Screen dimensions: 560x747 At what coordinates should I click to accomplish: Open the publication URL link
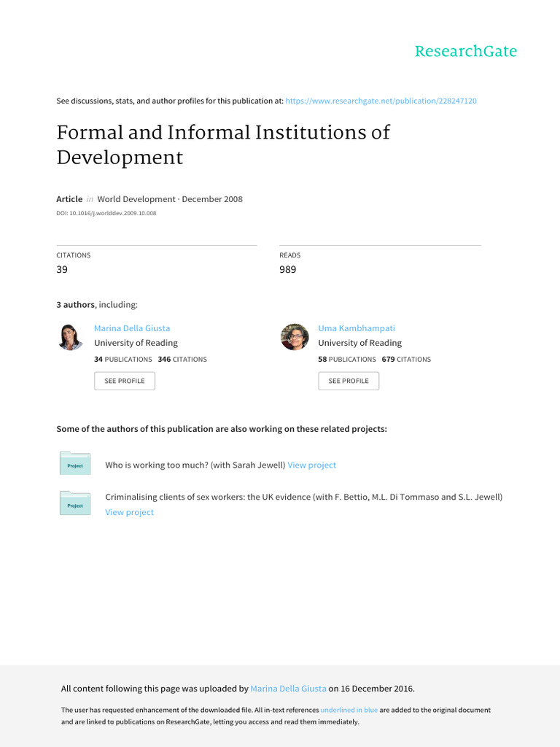381,101
